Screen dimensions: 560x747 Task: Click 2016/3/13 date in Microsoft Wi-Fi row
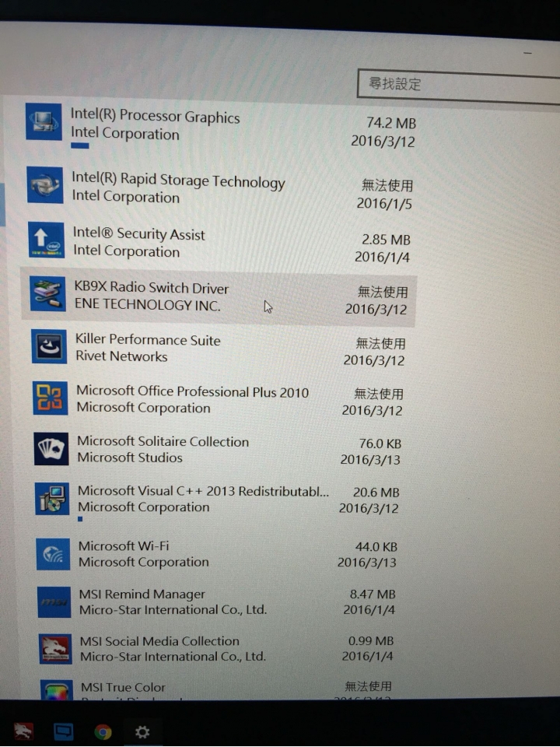click(x=366, y=563)
